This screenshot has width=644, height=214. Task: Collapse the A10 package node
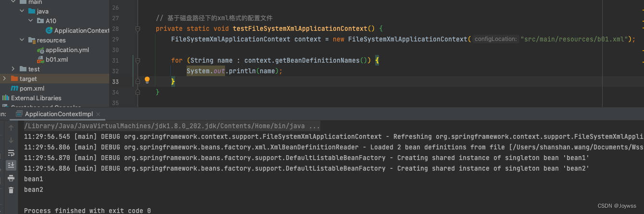click(x=31, y=21)
